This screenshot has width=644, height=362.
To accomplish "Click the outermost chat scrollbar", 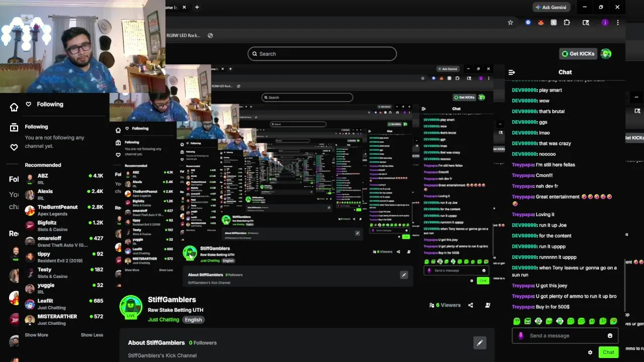I will click(625, 286).
